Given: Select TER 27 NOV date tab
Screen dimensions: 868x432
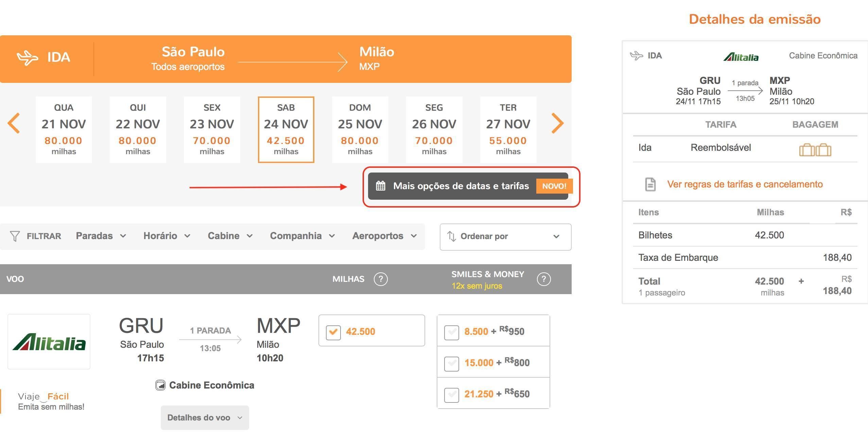Looking at the screenshot, I should coord(508,129).
